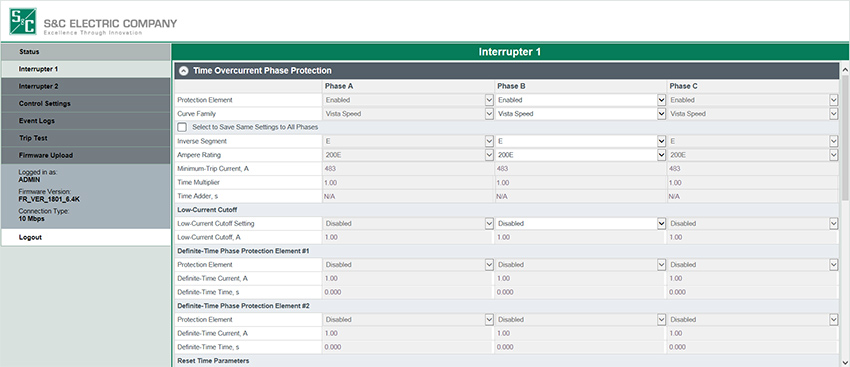This screenshot has width=850, height=367.
Task: Open Phase B Ampere Rating dropdown
Action: 581,155
